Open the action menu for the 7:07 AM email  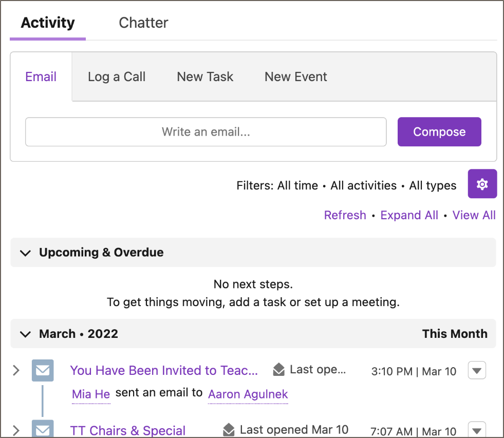pyautogui.click(x=477, y=430)
